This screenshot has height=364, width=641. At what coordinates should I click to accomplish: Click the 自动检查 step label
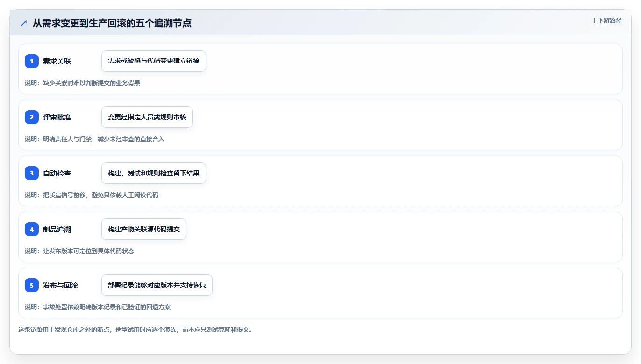point(57,173)
